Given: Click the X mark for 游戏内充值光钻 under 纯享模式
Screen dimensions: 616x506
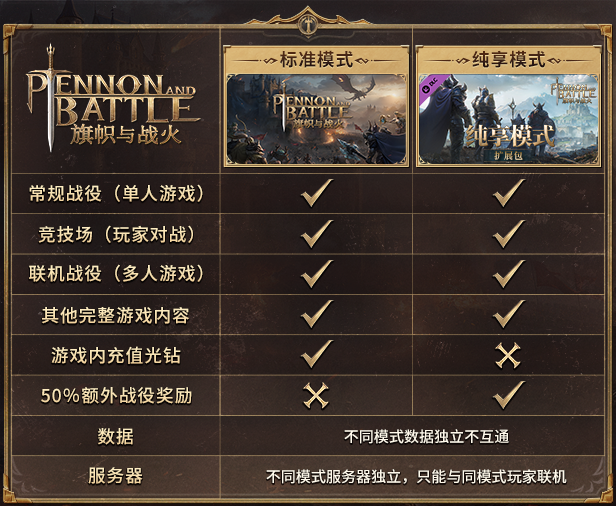Looking at the screenshot, I should pyautogui.click(x=508, y=355).
